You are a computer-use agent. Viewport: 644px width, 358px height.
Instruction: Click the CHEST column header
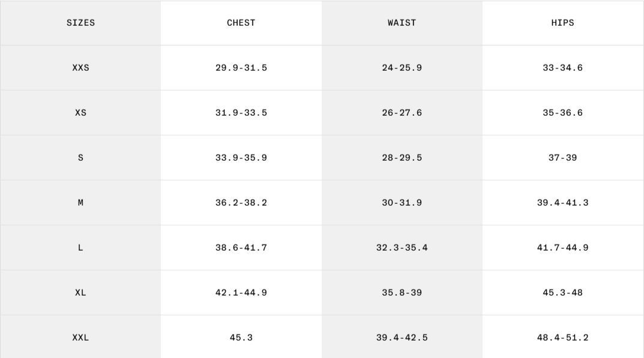coord(241,23)
